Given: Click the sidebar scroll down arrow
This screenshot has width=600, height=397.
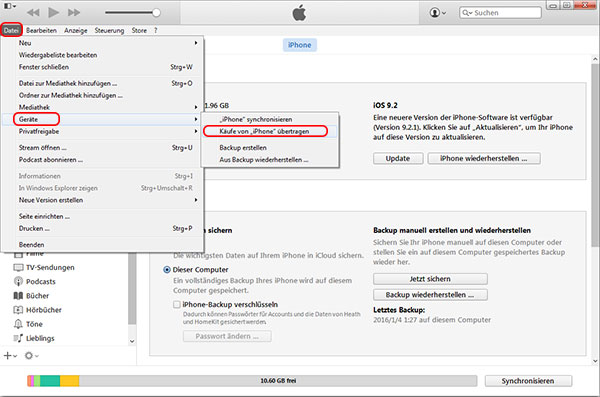Looking at the screenshot, I should point(132,341).
